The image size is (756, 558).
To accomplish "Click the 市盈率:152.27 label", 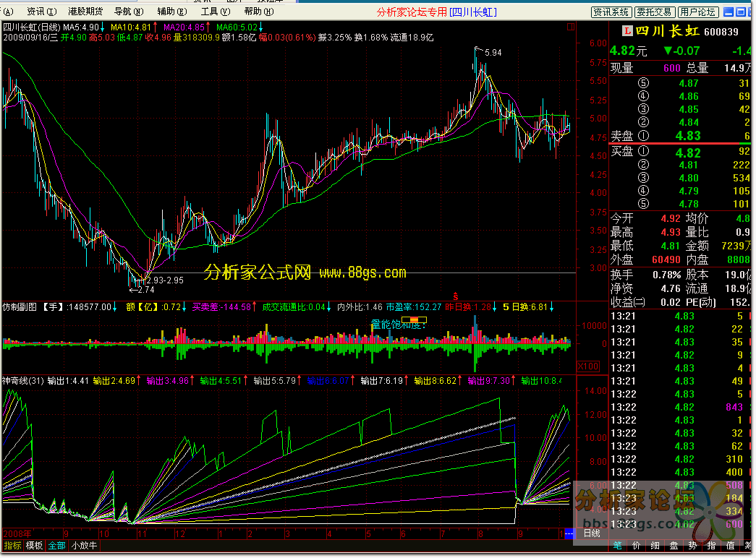I will (x=413, y=307).
